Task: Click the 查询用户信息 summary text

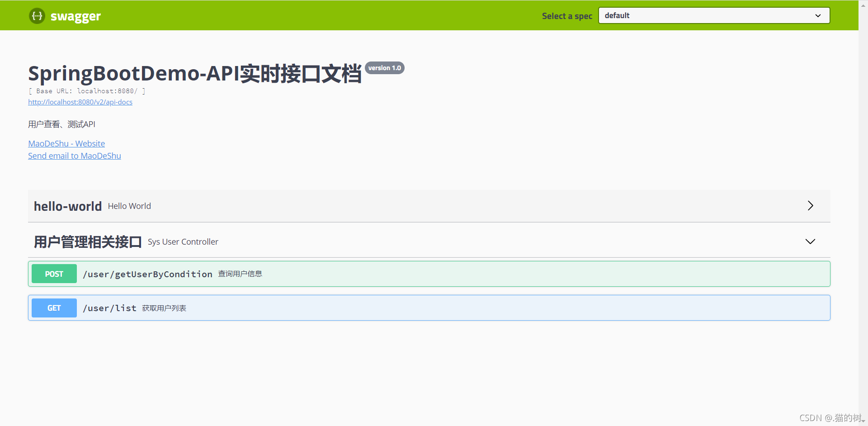Action: (x=240, y=274)
